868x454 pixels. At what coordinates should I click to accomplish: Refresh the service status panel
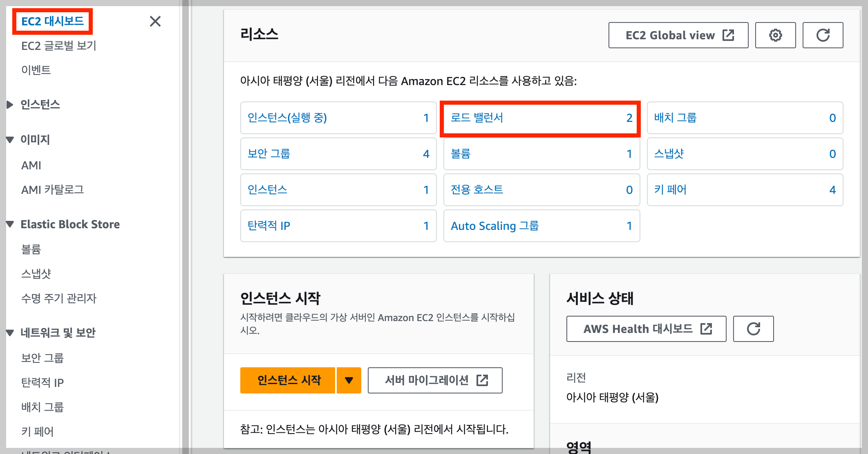tap(753, 329)
